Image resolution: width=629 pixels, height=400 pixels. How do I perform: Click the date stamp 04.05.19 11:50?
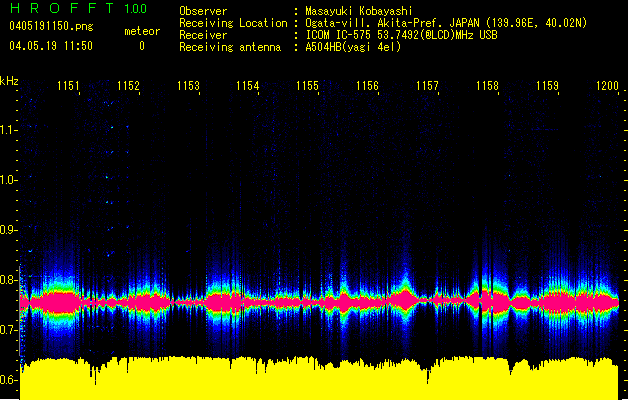[x=51, y=46]
